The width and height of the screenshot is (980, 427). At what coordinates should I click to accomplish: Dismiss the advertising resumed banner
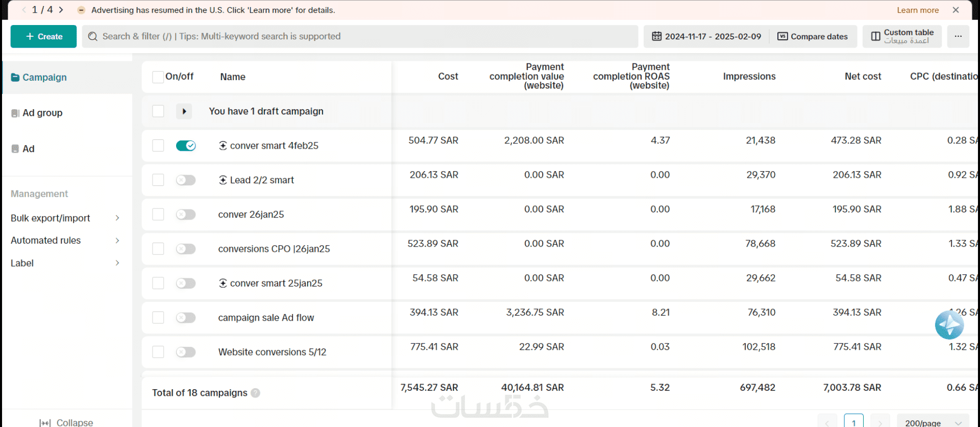955,10
